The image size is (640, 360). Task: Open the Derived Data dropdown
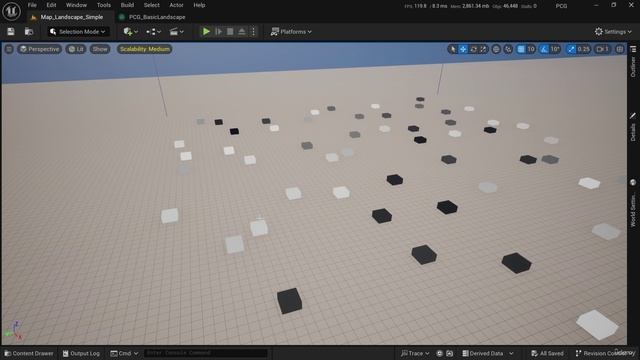tap(488, 353)
